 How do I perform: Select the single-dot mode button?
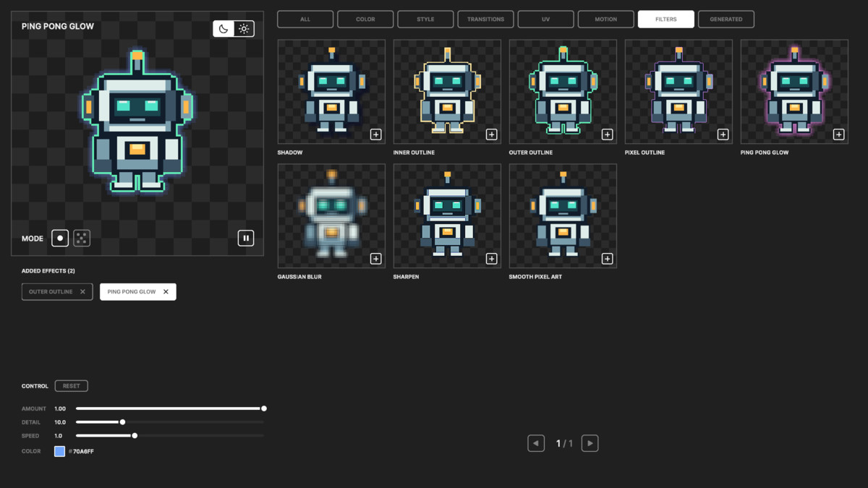[x=60, y=238]
